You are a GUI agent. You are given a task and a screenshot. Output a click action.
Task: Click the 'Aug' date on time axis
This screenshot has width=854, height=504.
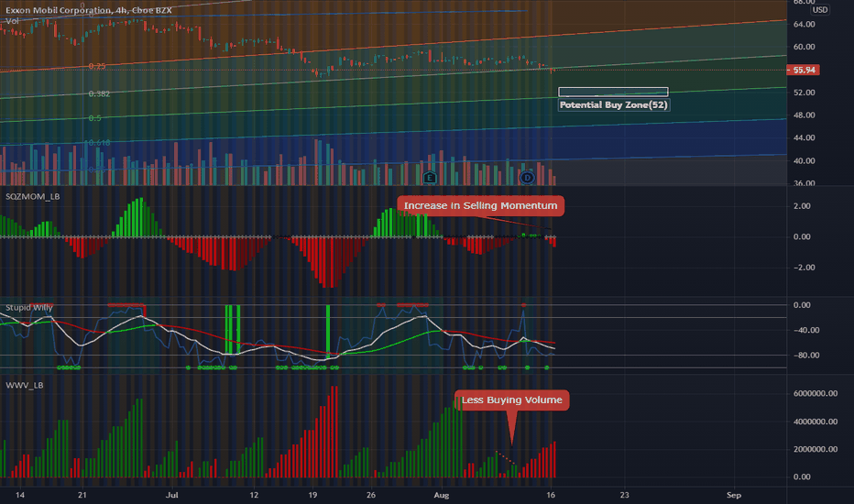tap(441, 495)
